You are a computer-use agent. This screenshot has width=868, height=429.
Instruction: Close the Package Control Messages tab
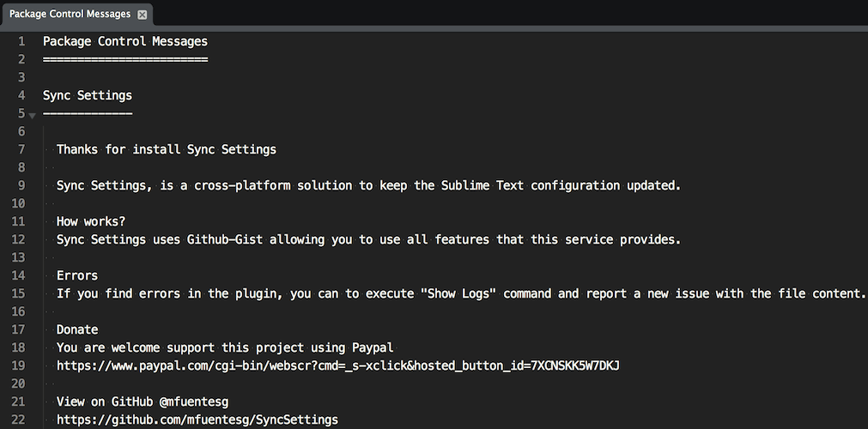(143, 15)
